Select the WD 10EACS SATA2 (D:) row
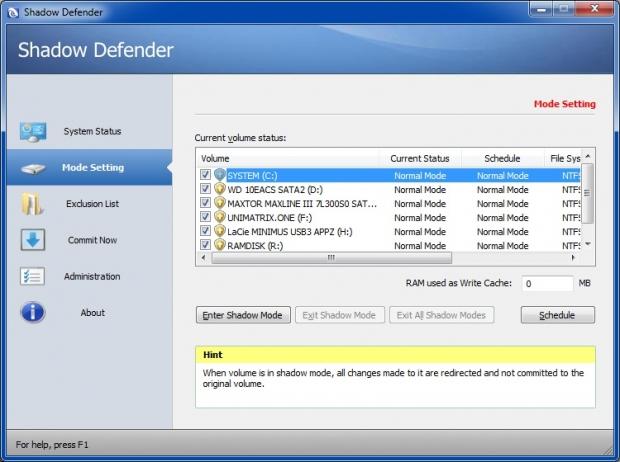Viewport: 620px width, 462px height. pyautogui.click(x=388, y=189)
